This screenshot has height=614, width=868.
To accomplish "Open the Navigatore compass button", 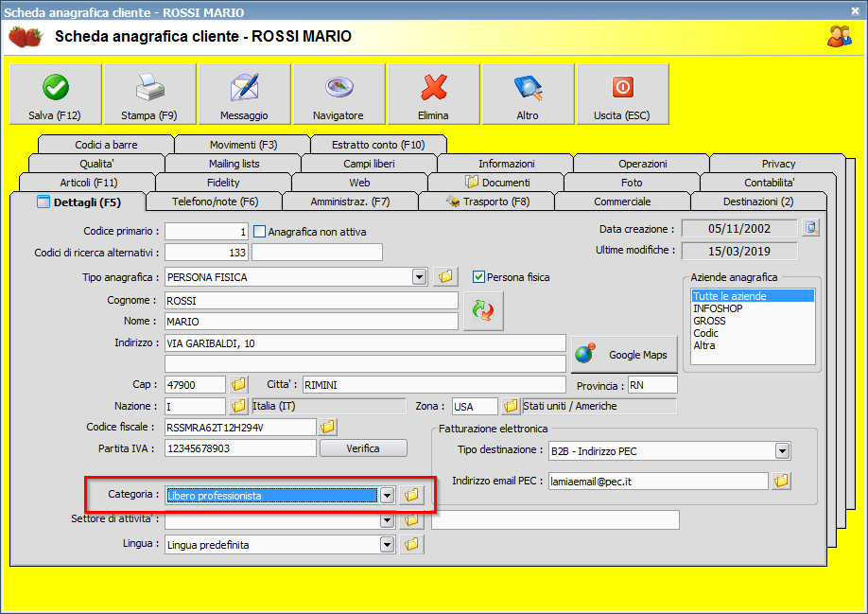I will [339, 94].
